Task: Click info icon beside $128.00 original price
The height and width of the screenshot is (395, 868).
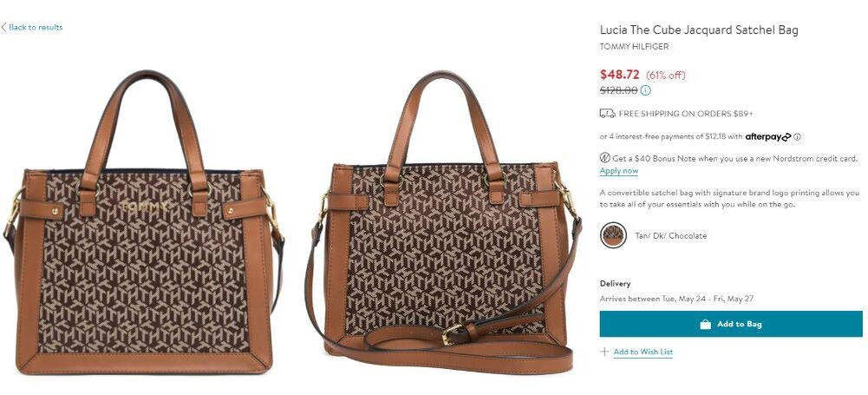Action: pyautogui.click(x=646, y=90)
